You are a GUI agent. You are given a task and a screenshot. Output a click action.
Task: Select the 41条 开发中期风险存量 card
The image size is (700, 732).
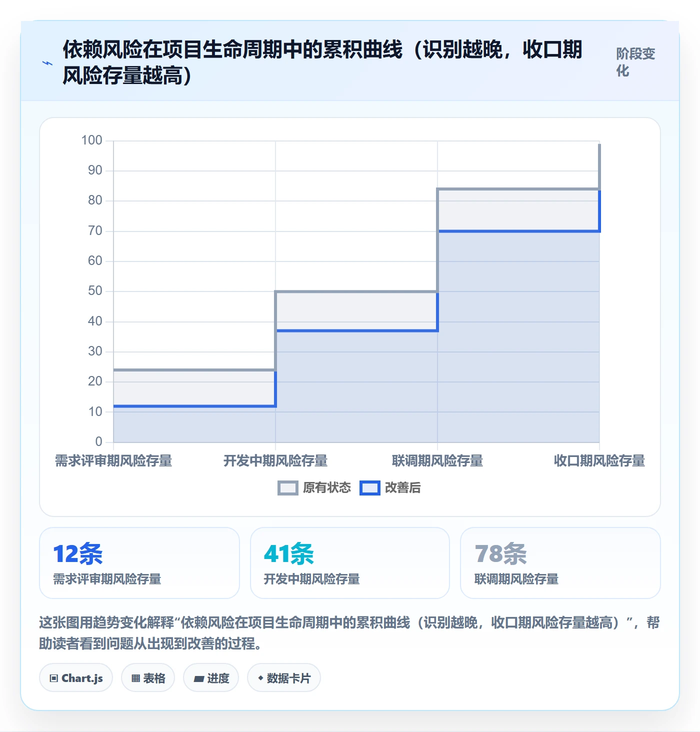[350, 563]
